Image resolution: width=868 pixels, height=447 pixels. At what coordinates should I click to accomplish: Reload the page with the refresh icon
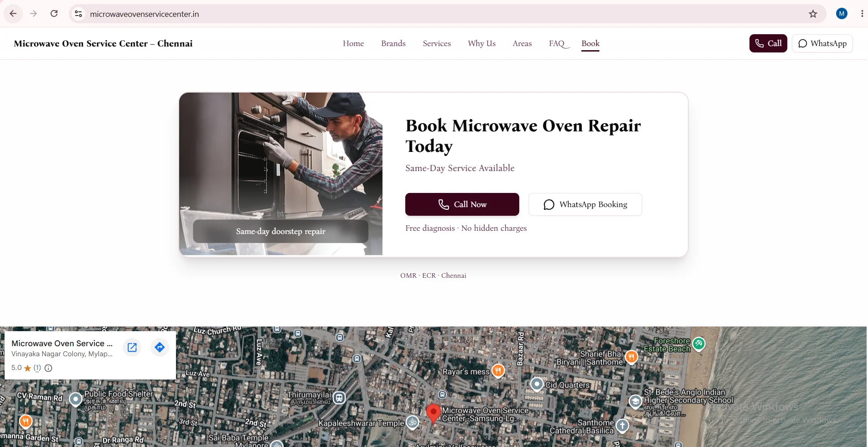coord(54,14)
